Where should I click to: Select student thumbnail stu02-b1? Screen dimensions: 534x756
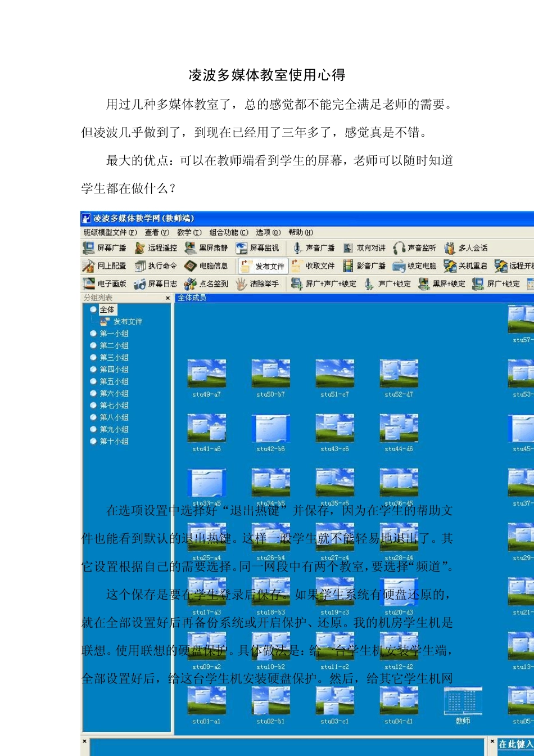click(271, 705)
